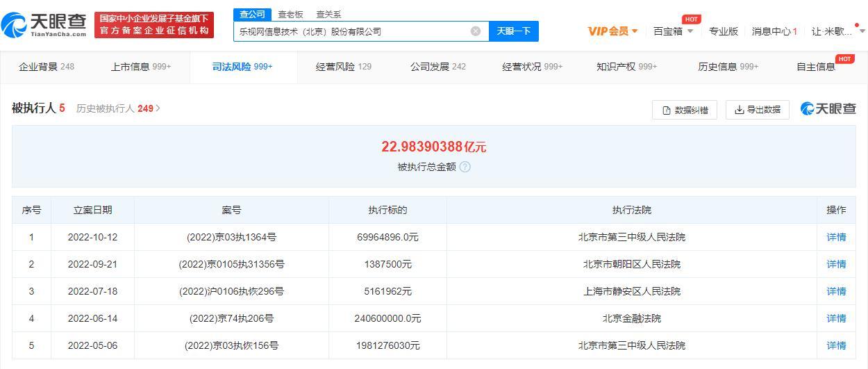This screenshot has width=868, height=369.
Task: Switch to the 查关系 search tab
Action: tap(328, 15)
